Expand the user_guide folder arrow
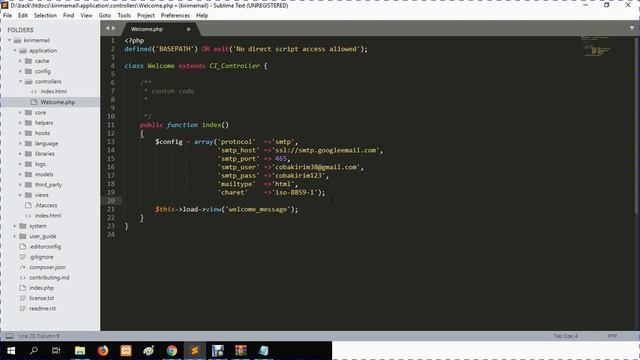 coord(15,236)
